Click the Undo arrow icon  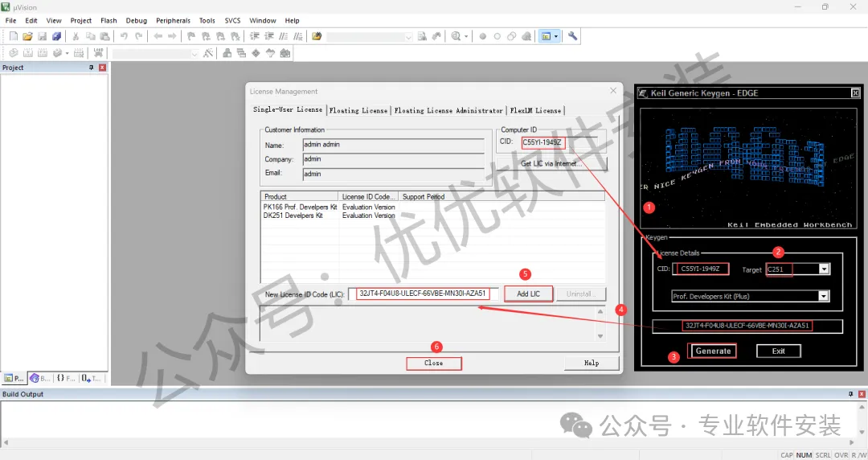(x=124, y=36)
